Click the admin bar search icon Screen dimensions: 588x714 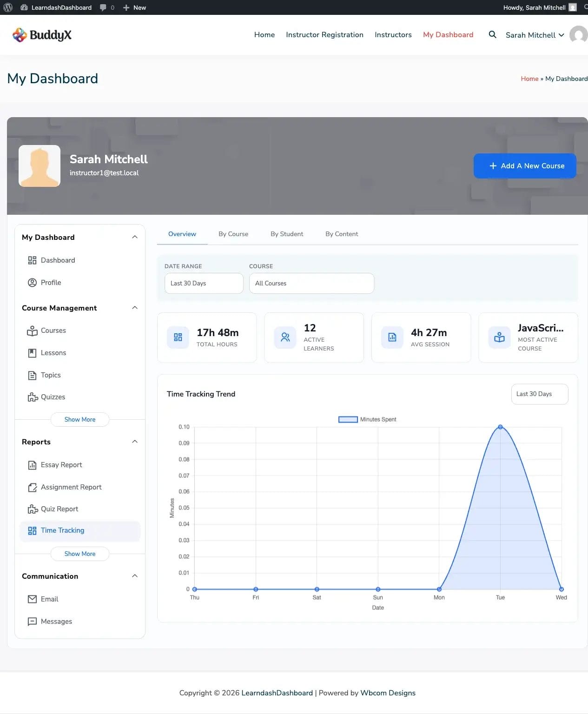[586, 7]
